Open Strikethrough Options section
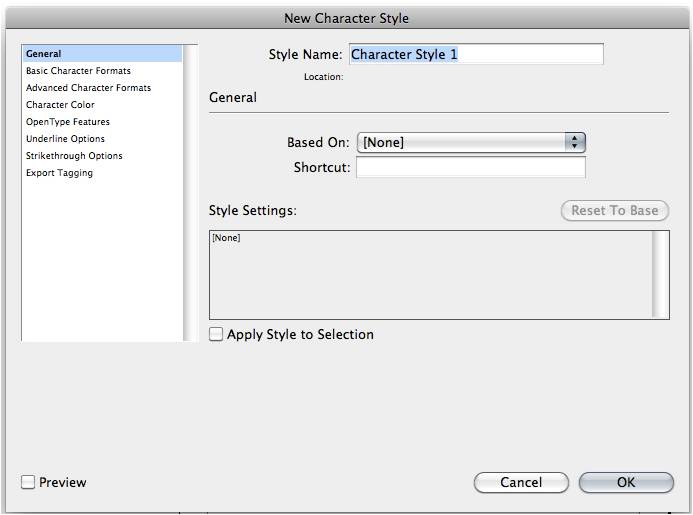This screenshot has height=515, width=693. click(74, 156)
